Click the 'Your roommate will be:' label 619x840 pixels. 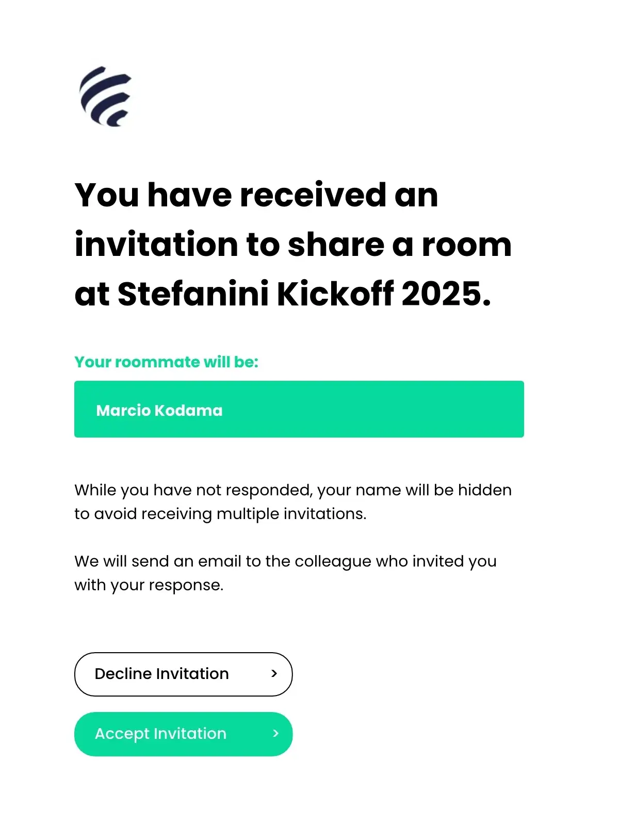(166, 362)
